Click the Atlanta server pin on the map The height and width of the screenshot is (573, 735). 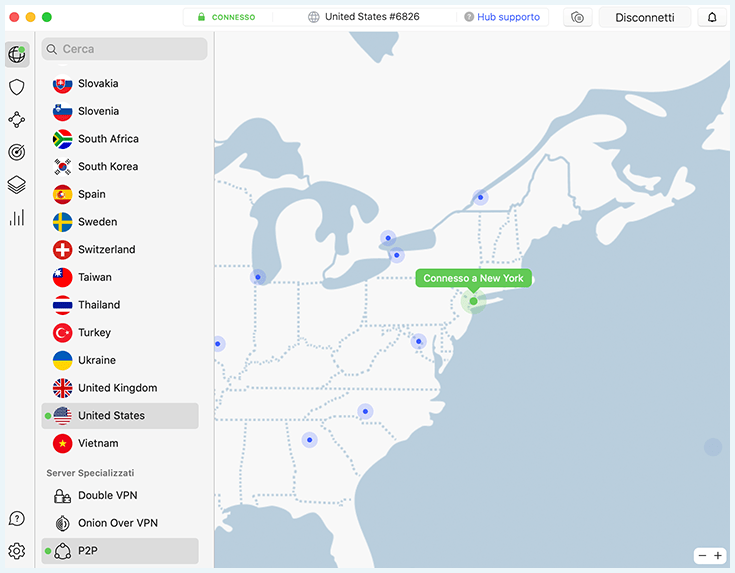309,440
